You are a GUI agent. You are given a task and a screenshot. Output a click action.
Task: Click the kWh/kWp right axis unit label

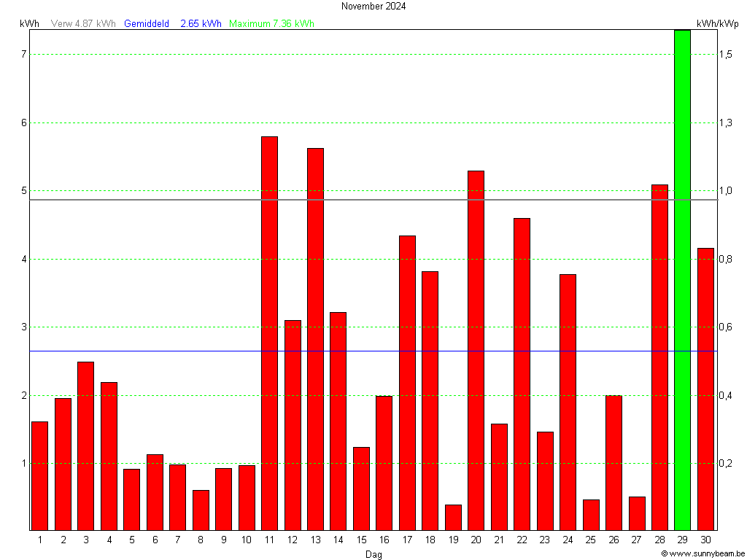click(718, 23)
